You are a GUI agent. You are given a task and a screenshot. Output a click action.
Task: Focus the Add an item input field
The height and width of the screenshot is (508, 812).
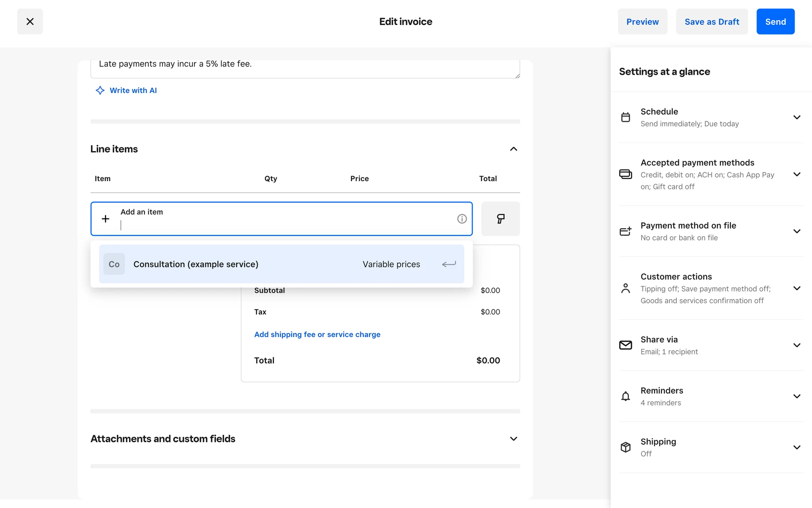283,225
